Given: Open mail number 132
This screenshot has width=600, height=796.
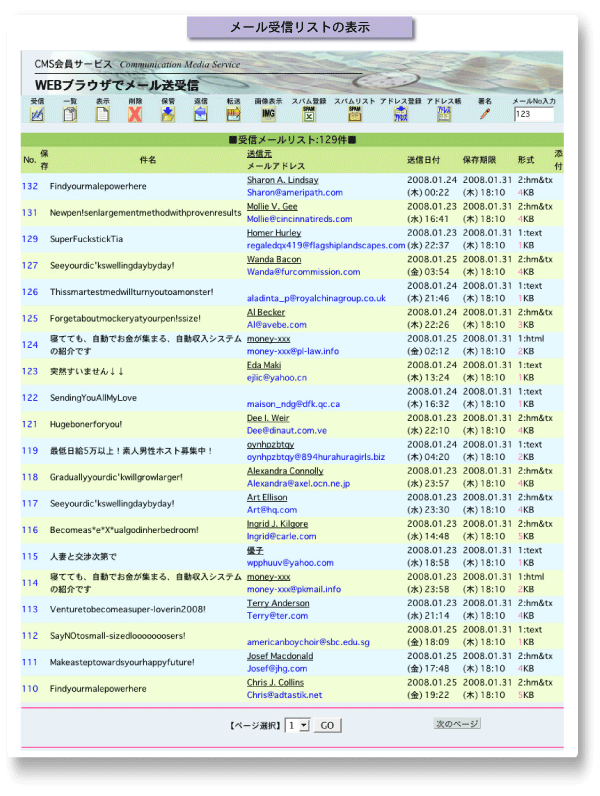Looking at the screenshot, I should coord(30,186).
